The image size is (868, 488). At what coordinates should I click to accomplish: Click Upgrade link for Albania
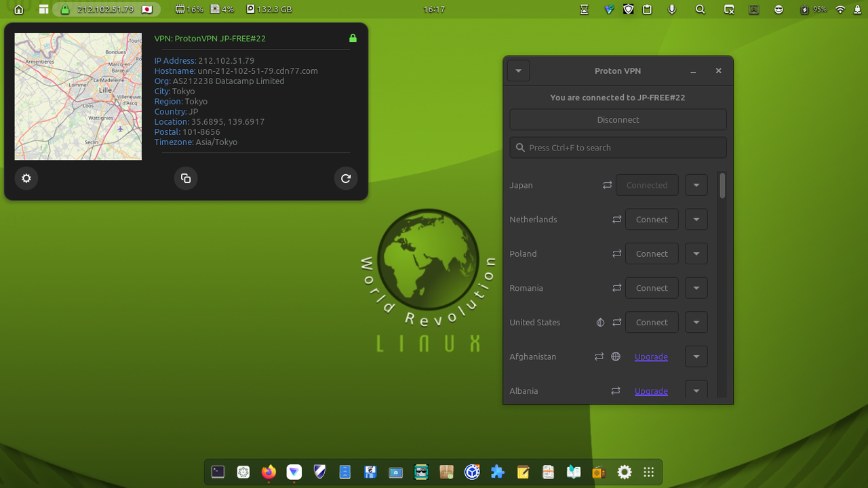point(651,391)
